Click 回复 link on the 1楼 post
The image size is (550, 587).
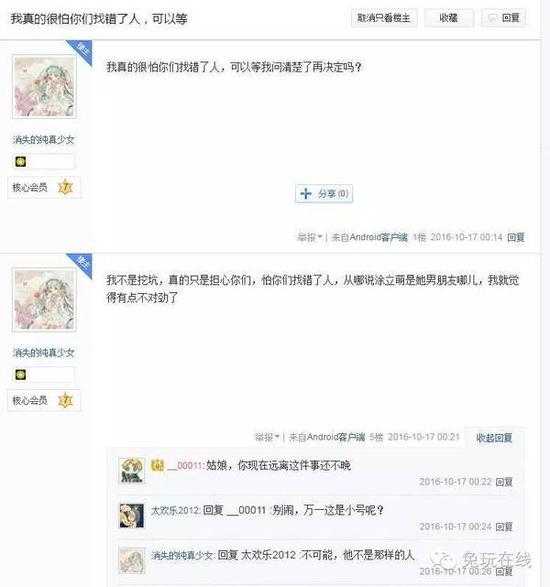coord(516,237)
